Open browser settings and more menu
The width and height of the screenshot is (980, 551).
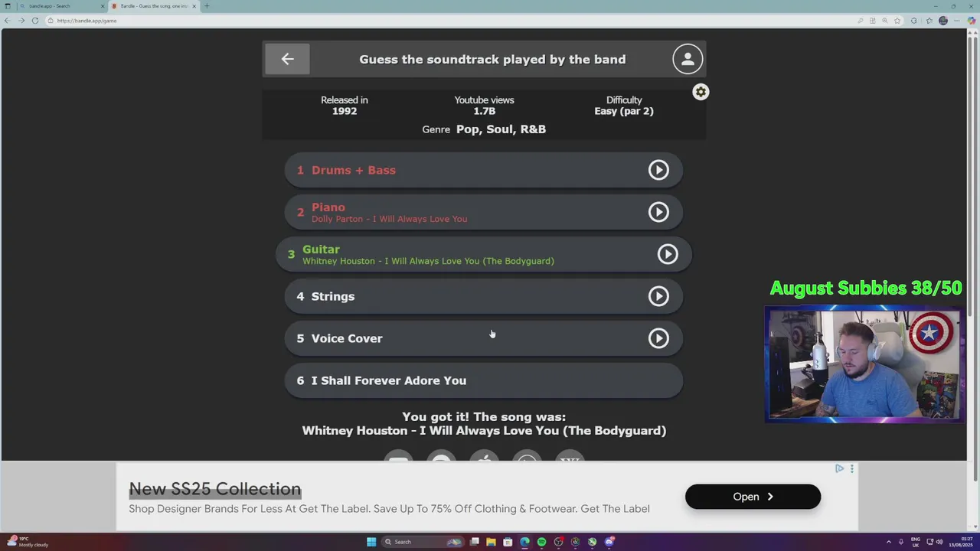(957, 21)
